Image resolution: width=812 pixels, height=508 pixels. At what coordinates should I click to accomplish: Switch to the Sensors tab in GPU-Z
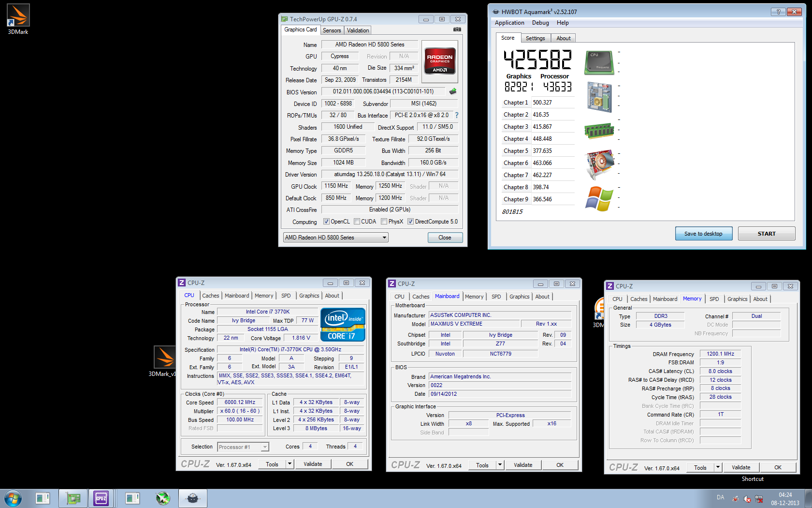332,30
